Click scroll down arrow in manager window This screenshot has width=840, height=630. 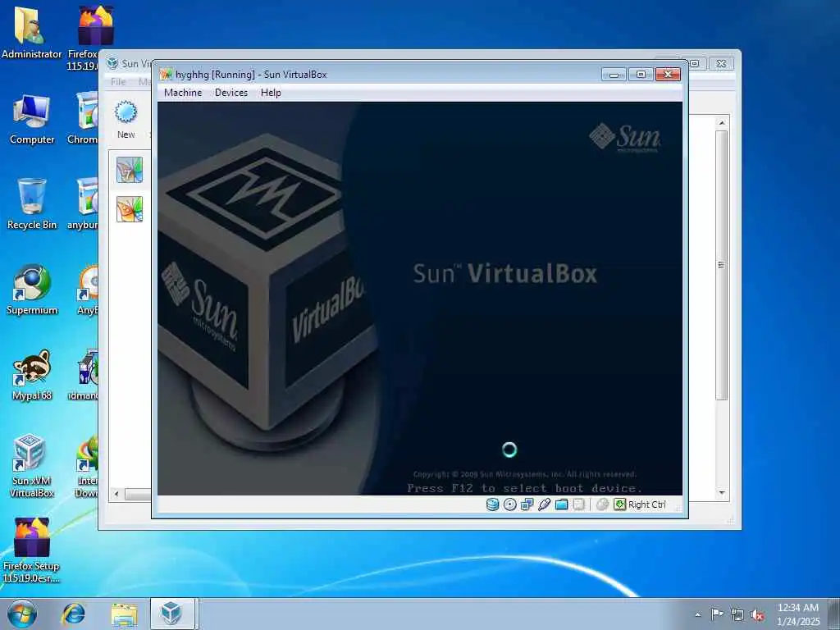722,493
